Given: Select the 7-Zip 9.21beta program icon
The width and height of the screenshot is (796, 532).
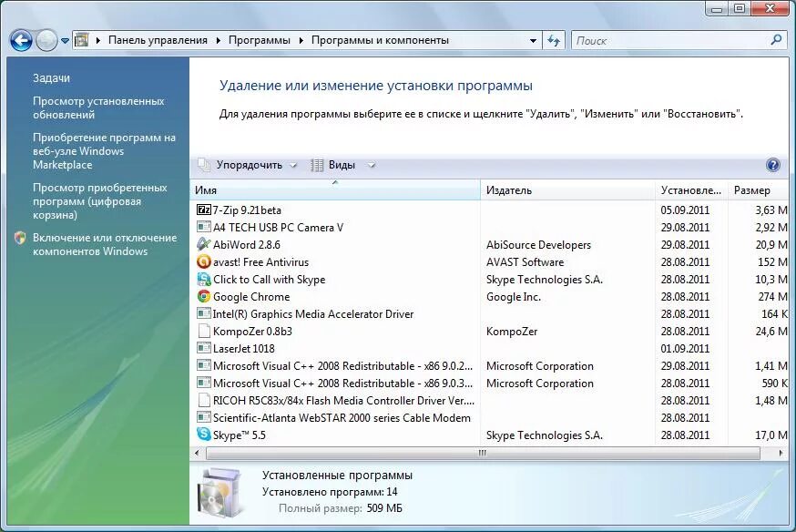Looking at the screenshot, I should point(206,209).
